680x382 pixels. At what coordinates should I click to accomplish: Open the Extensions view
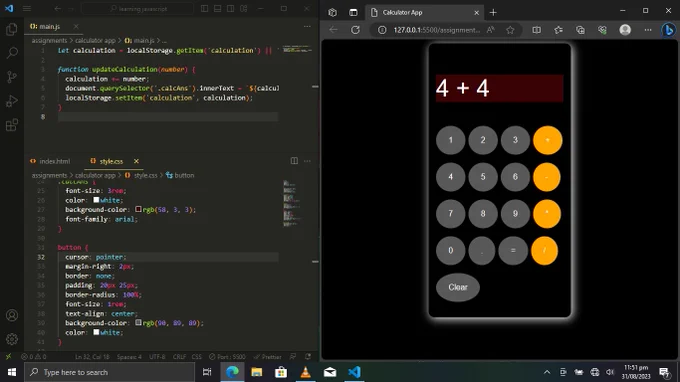coord(12,125)
